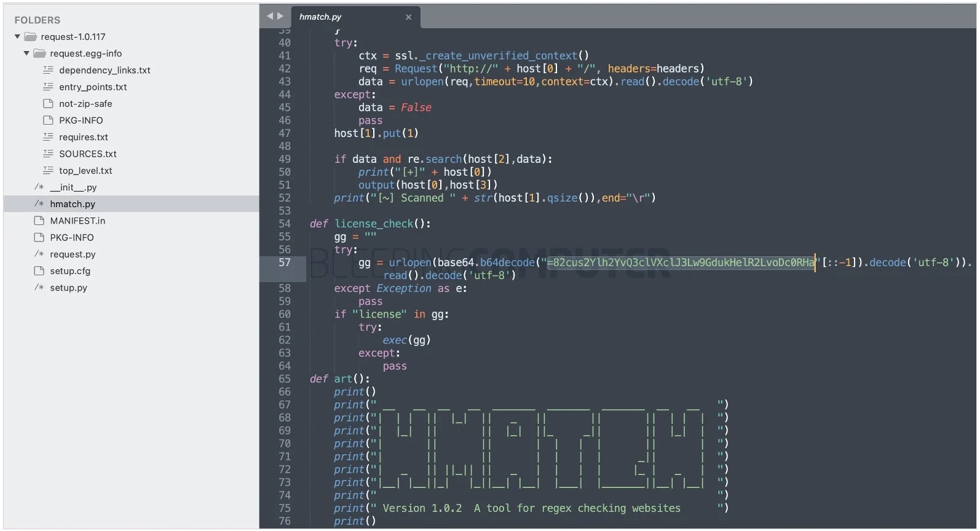Screen dimensions: 980x531
Task: Click the request.egg-info folder icon
Action: (39, 53)
